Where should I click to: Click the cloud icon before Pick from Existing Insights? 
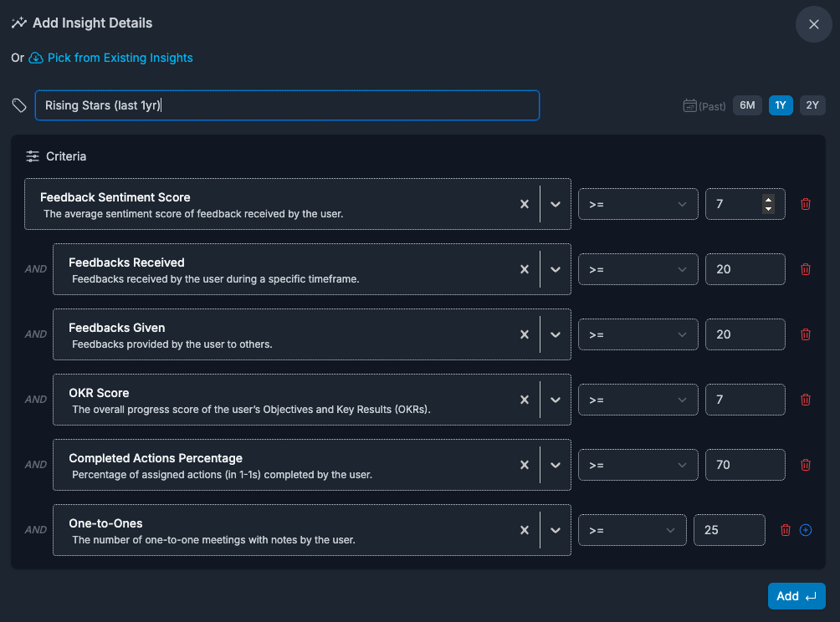pyautogui.click(x=34, y=58)
